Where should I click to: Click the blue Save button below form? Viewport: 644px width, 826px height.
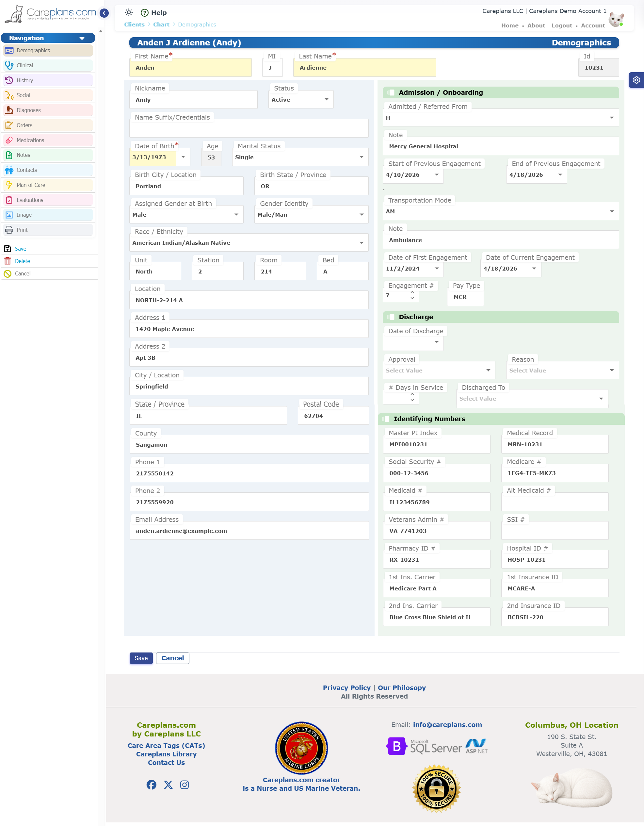click(x=141, y=658)
